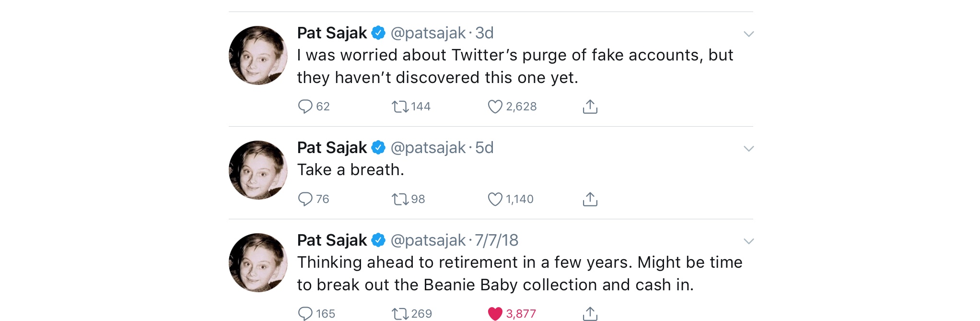The width and height of the screenshot is (980, 321).
Task: Retweet the "Take a breath." tweet
Action: 400,199
